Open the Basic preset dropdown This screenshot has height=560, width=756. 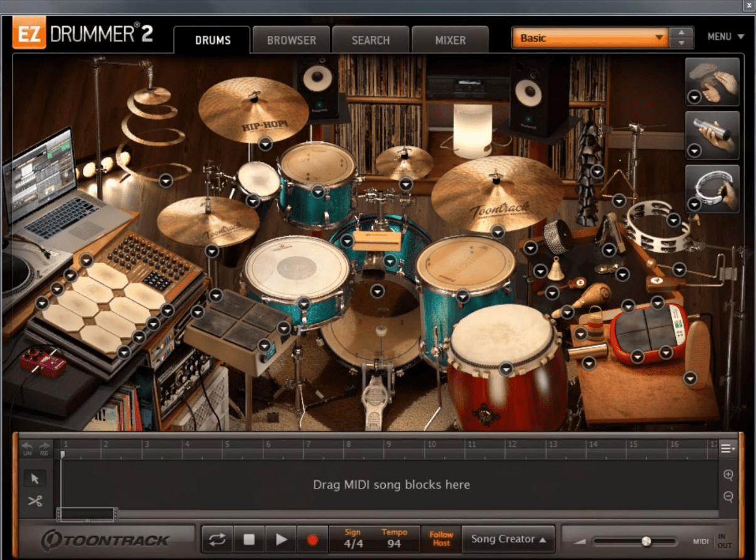[x=590, y=38]
